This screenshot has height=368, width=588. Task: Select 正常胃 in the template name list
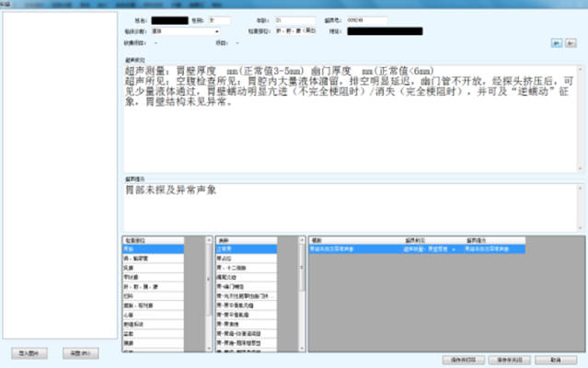point(244,248)
